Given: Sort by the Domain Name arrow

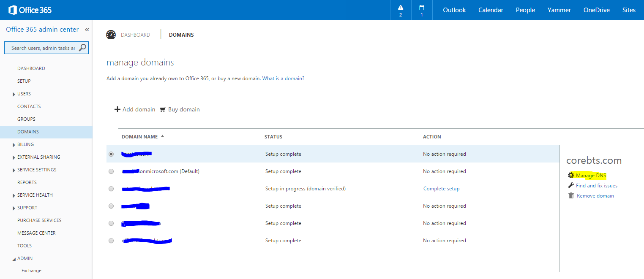Looking at the screenshot, I should [163, 136].
